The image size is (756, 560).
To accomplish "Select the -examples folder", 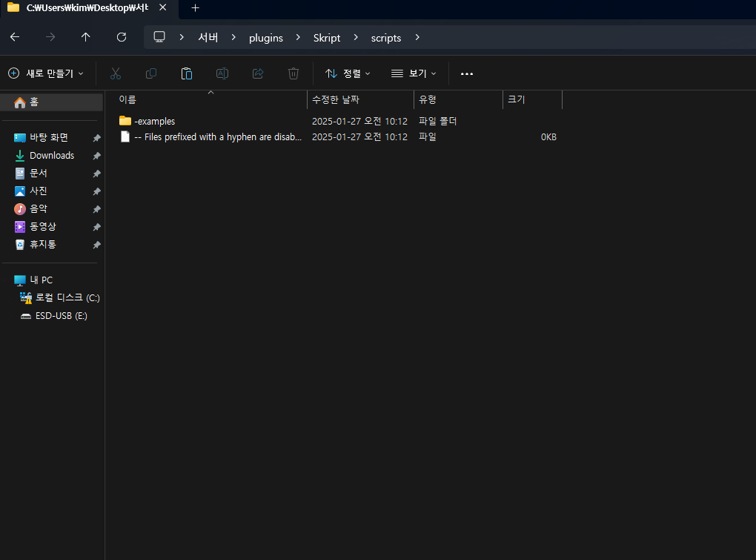I will 154,121.
